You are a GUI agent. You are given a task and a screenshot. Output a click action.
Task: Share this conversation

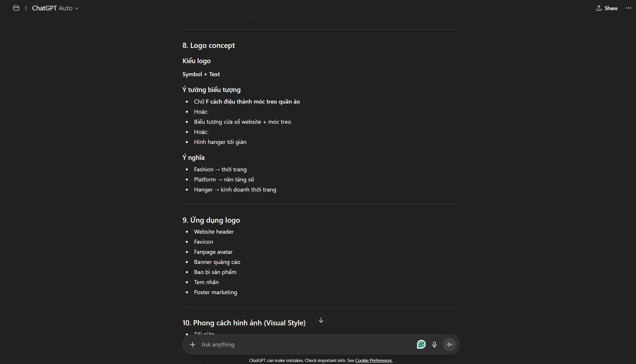607,8
